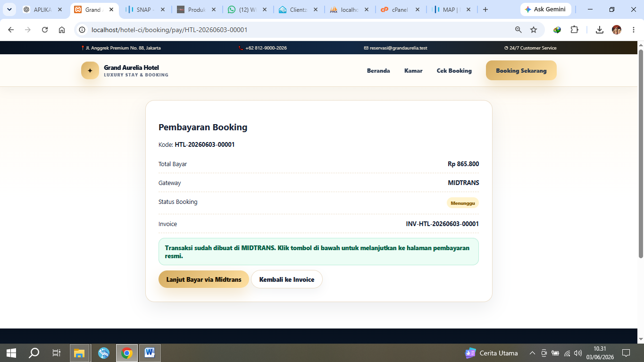Open the Downloads icon in Chrome toolbar
Viewport: 644px width, 362px height.
coord(600,30)
